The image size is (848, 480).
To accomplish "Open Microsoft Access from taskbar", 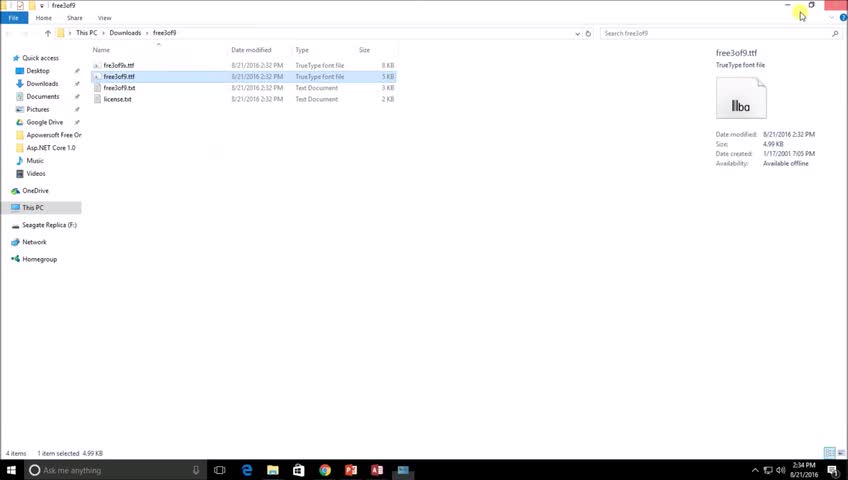I will (x=377, y=470).
